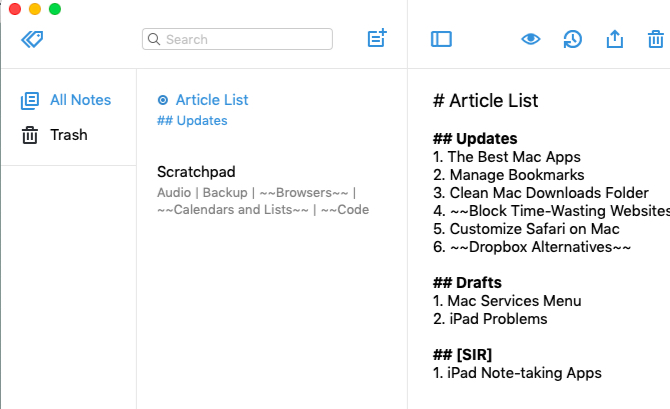Open note version history clock icon
Screen dimensions: 670x409
(572, 39)
